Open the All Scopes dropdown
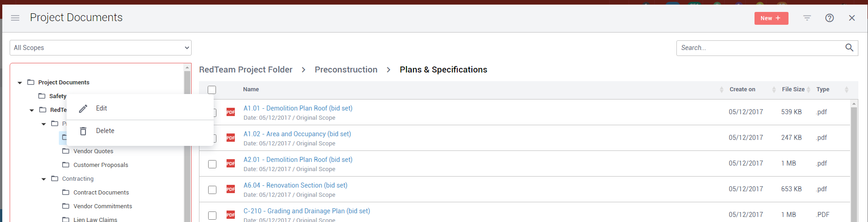The image size is (868, 222). 101,48
